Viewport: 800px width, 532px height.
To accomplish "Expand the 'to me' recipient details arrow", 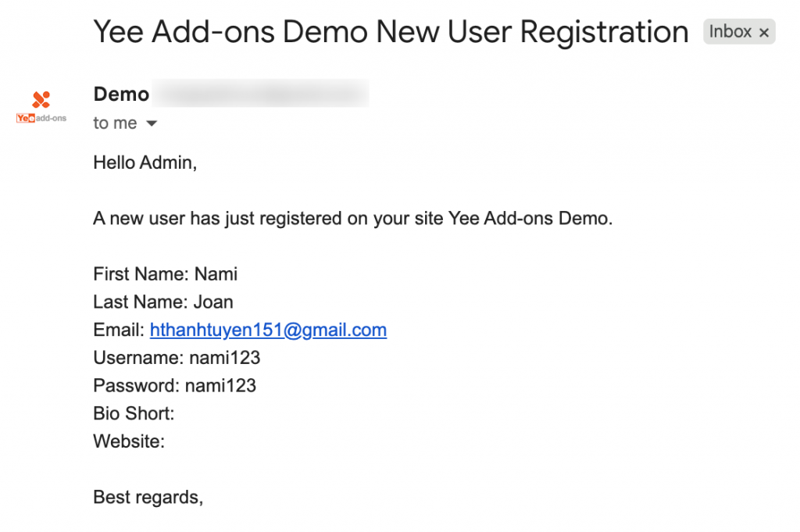I will point(152,123).
